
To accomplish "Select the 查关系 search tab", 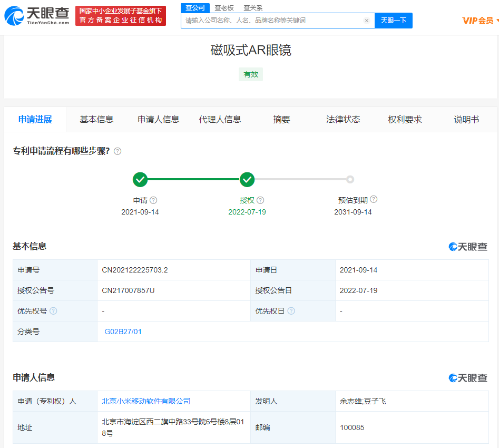I will (253, 7).
